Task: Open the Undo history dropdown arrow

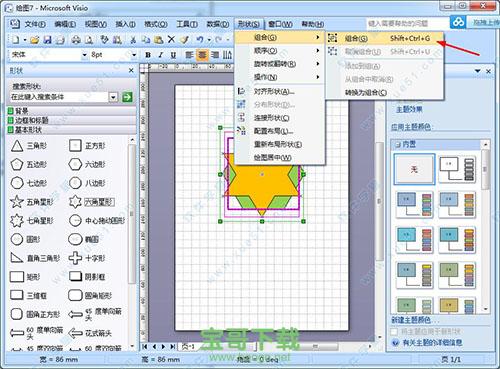Action: coord(209,40)
